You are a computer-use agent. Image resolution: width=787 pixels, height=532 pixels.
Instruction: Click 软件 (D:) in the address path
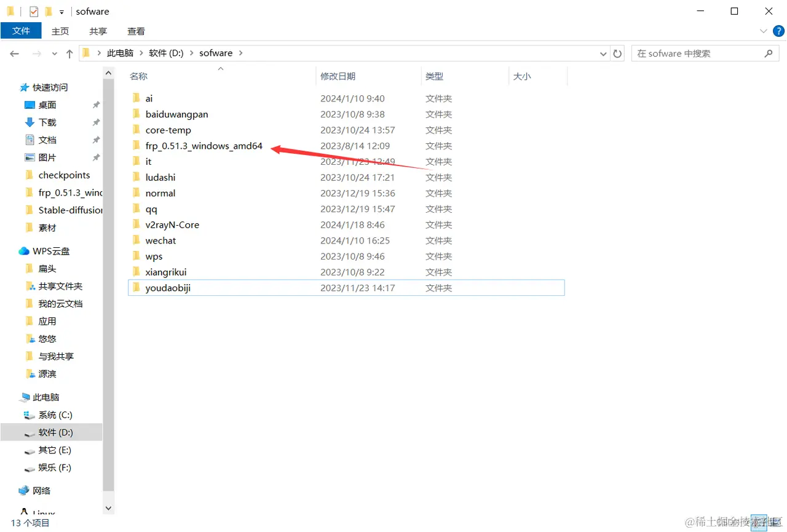click(166, 54)
